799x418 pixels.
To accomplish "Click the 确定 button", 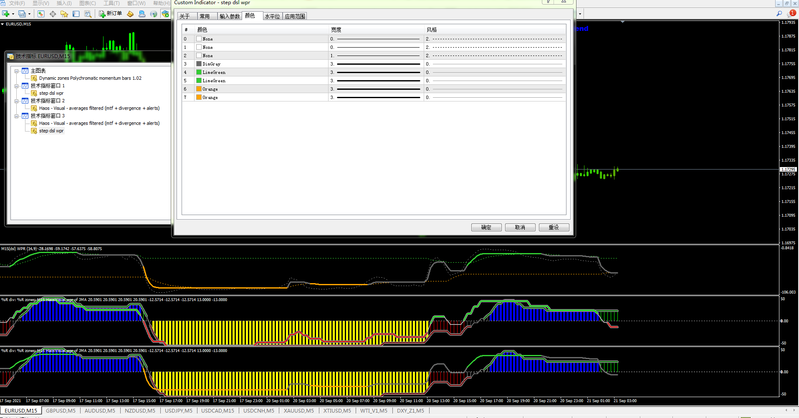I will coord(486,227).
